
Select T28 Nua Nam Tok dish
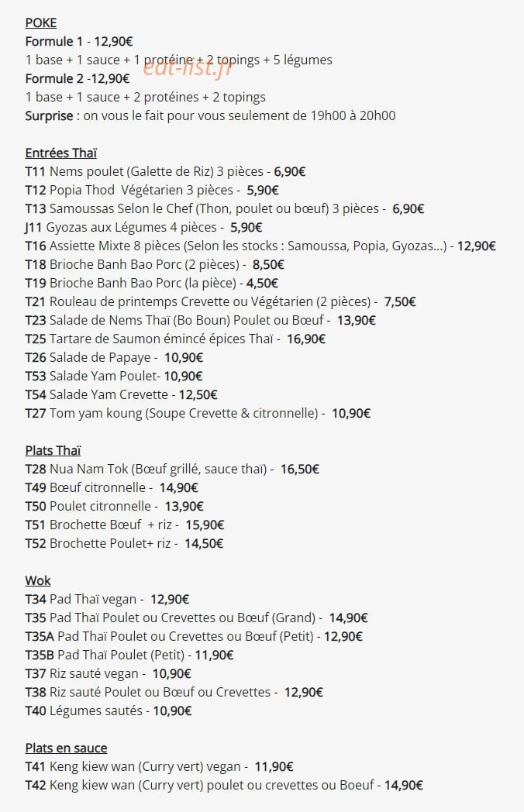coord(172,470)
